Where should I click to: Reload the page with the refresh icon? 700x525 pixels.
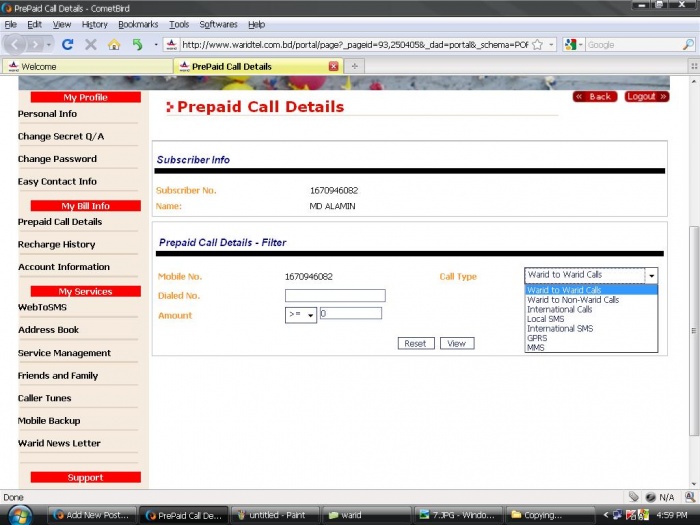point(67,45)
